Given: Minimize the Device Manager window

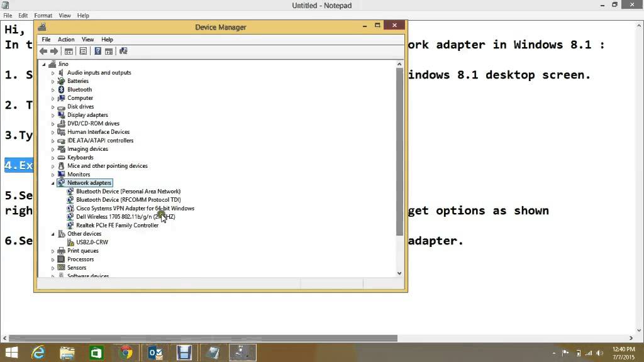Looking at the screenshot, I should pyautogui.click(x=364, y=26).
